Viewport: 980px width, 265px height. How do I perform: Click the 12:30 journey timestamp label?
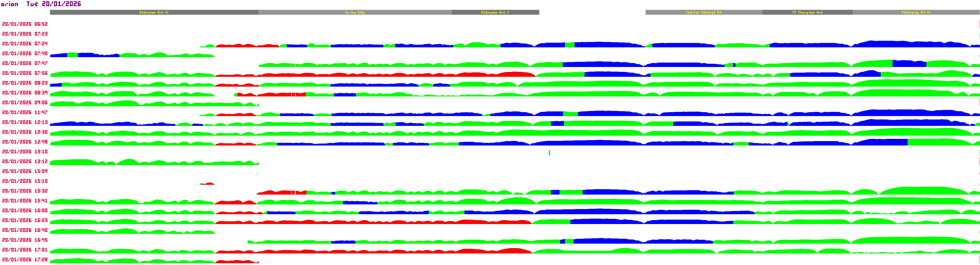click(25, 132)
